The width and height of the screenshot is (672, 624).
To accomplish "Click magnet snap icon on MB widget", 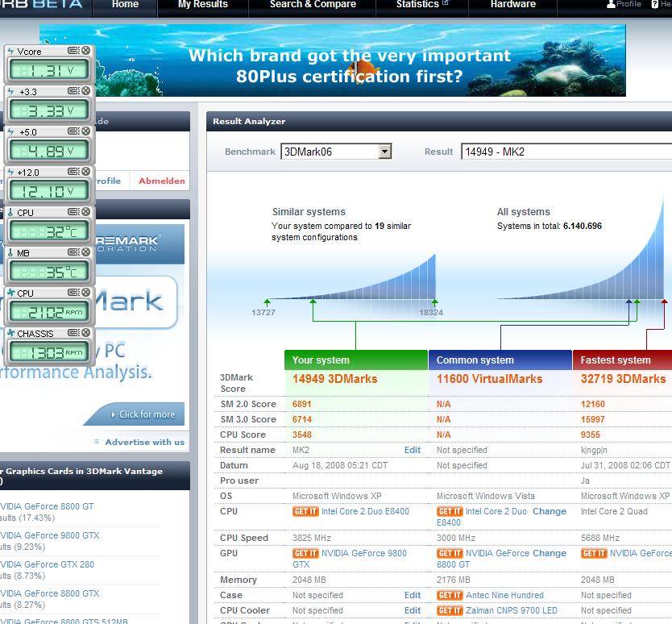I will click(x=73, y=252).
